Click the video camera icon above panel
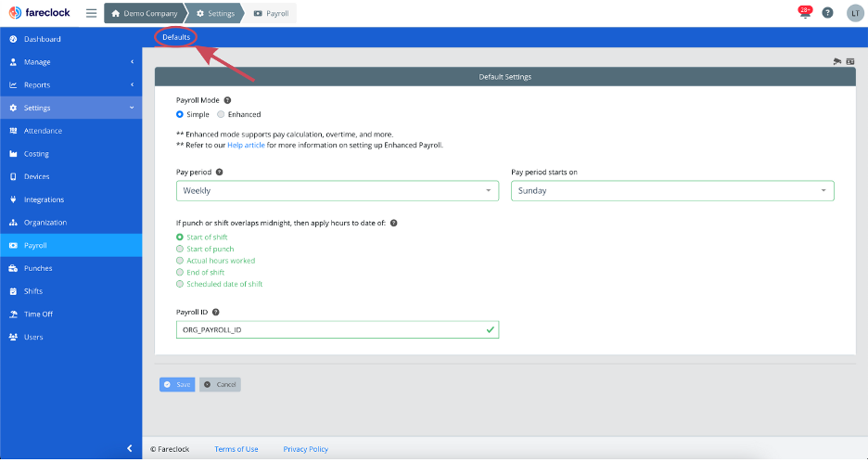This screenshot has height=462, width=868. [x=837, y=61]
